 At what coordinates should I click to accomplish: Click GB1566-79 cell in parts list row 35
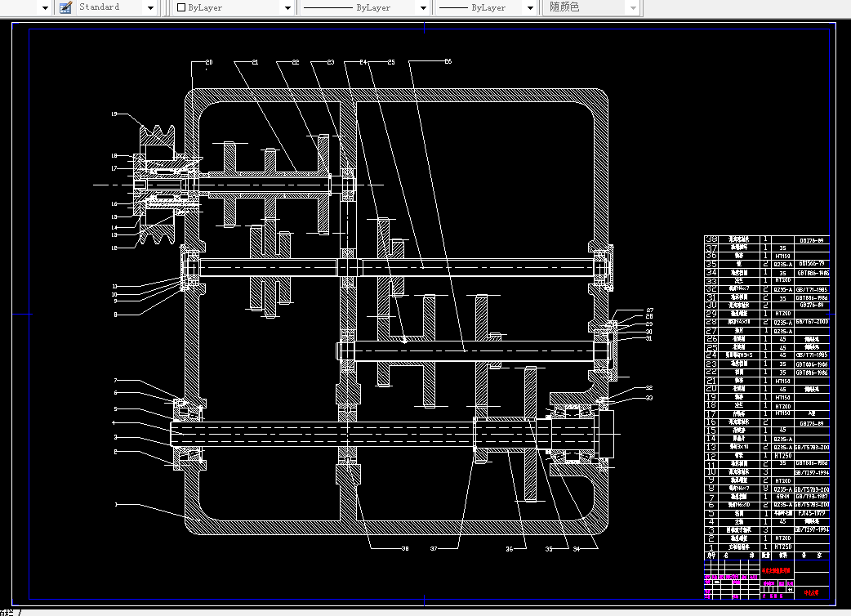click(x=812, y=264)
